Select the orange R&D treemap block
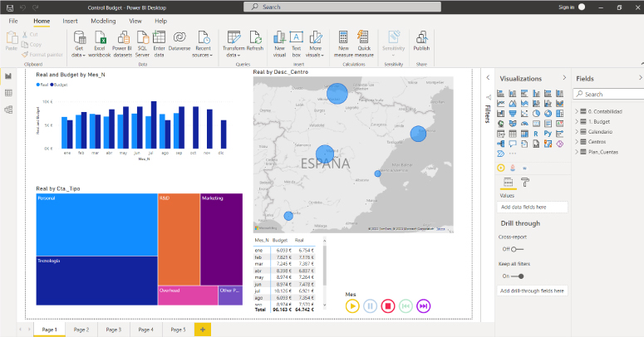Screen dimensions: 644x337 pyautogui.click(x=179, y=240)
